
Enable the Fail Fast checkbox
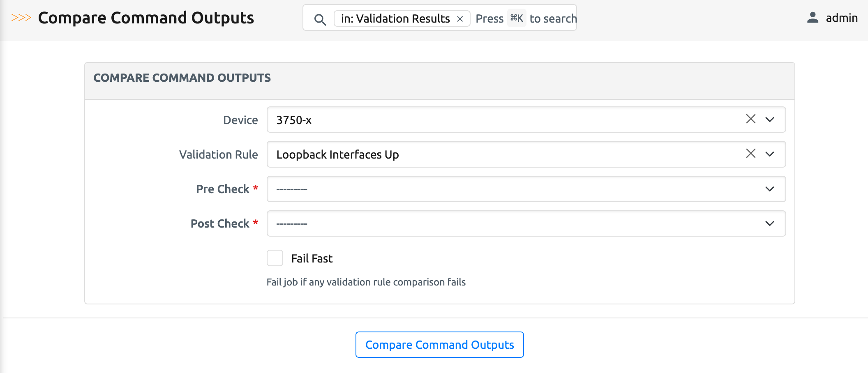pyautogui.click(x=275, y=258)
